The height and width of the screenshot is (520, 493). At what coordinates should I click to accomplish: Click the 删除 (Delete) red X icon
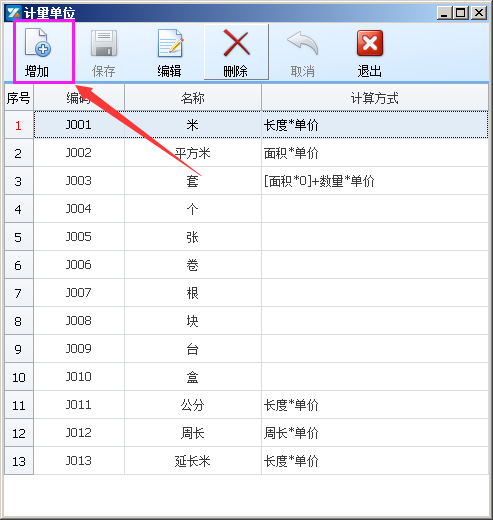pyautogui.click(x=236, y=43)
